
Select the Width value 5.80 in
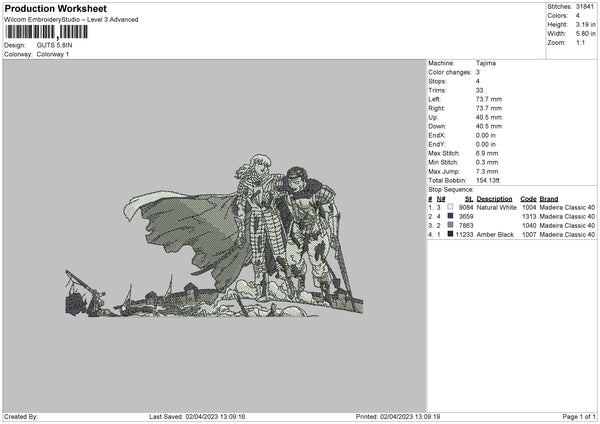[x=585, y=34]
